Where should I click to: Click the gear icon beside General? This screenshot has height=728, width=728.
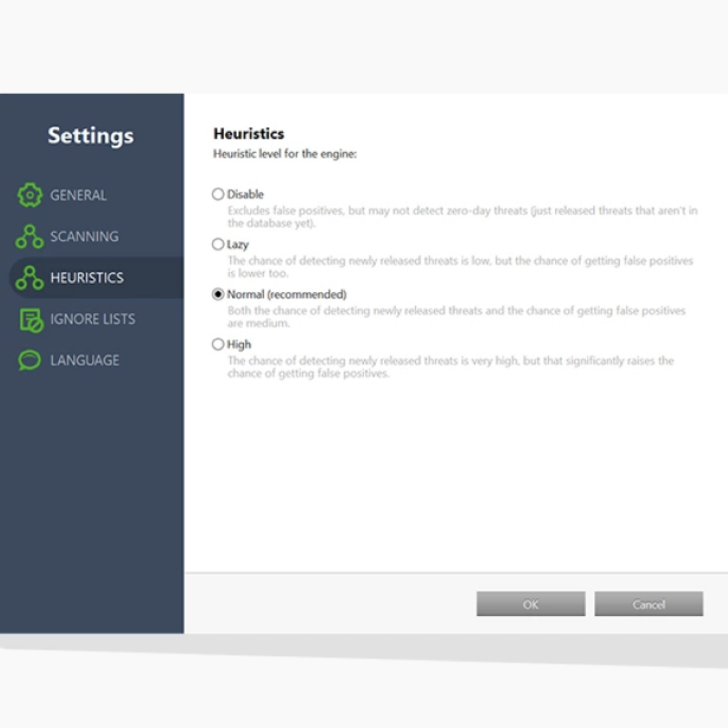(x=28, y=195)
